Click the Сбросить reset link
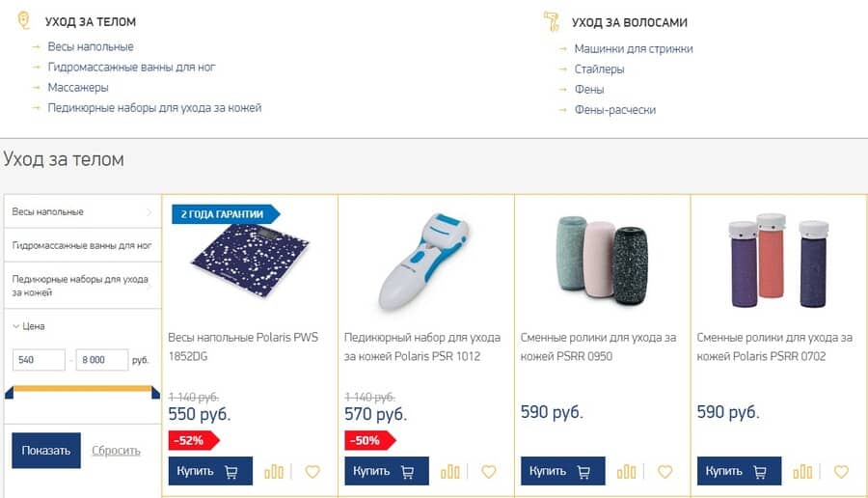This screenshot has height=498, width=868. [x=116, y=451]
